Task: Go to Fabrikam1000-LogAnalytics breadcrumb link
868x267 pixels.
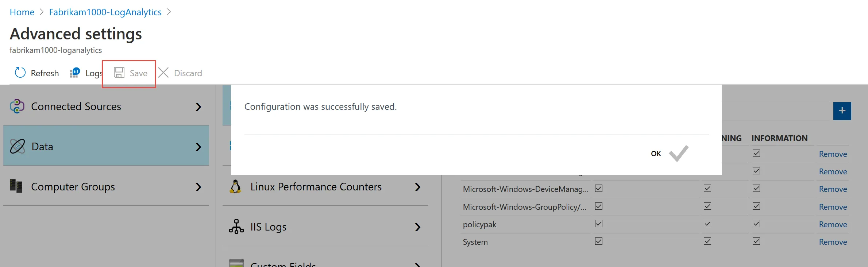Action: [x=105, y=12]
